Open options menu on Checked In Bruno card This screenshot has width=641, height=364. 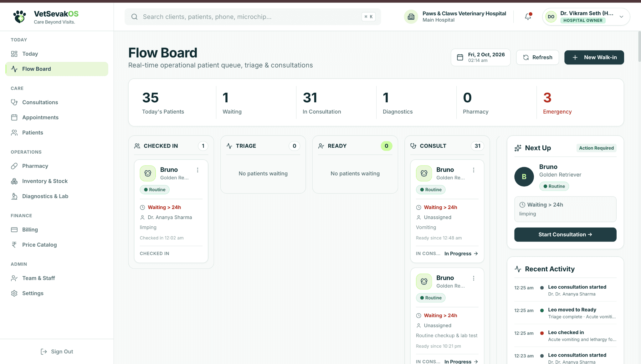tap(197, 170)
